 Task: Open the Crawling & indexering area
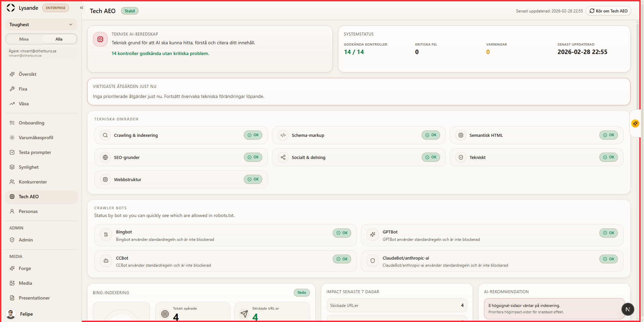(181, 135)
